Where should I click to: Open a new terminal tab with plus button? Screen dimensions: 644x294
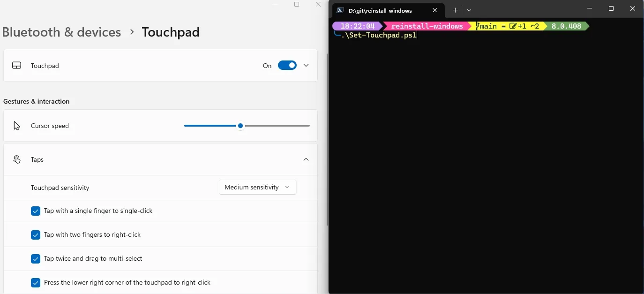click(x=455, y=10)
